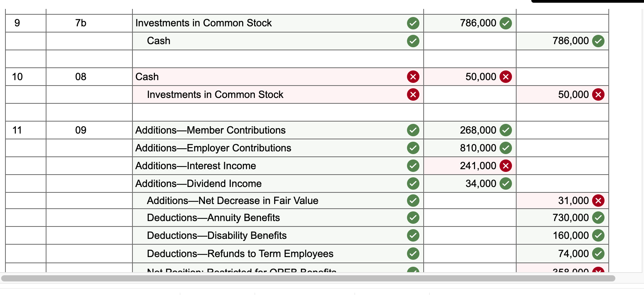Select the red X beside 241,000 Interest Income amount
The width and height of the screenshot is (644, 295).
pos(505,166)
